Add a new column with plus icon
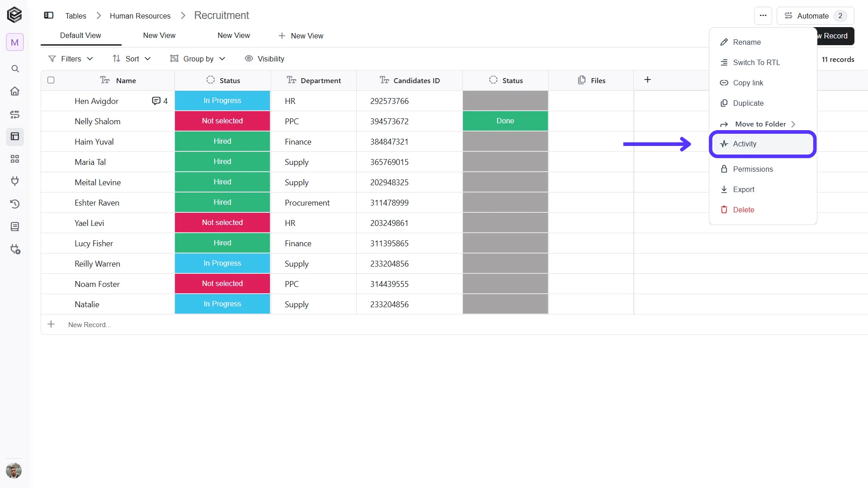This screenshot has height=488, width=868. (x=647, y=80)
